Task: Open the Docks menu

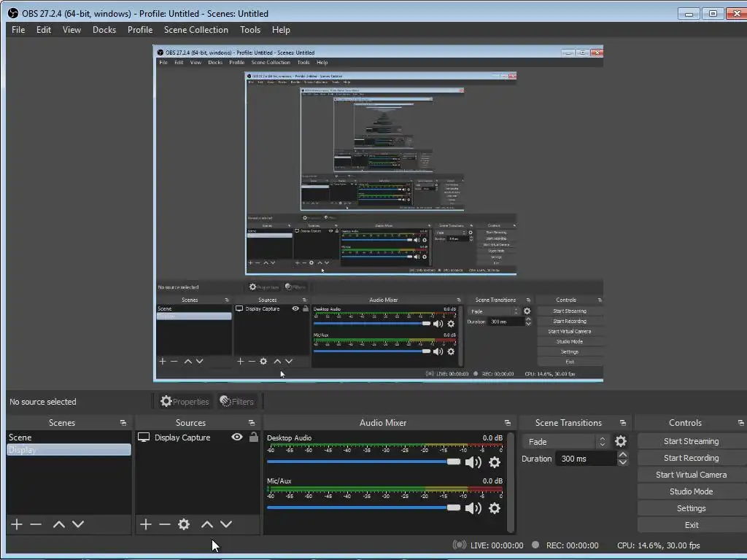Action: (x=104, y=29)
